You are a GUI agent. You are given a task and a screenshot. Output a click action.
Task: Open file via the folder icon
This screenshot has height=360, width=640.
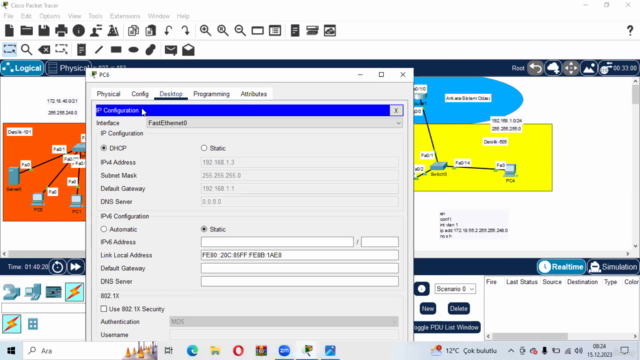(x=27, y=31)
